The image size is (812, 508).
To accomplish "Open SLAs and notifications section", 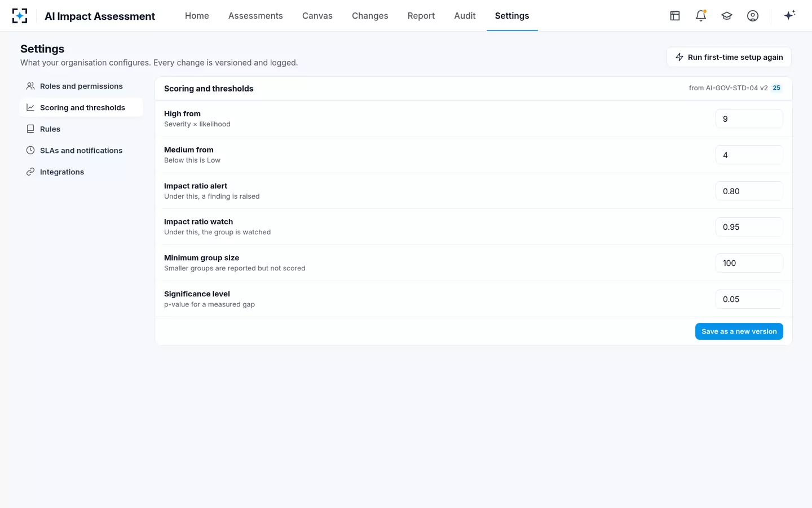I will pyautogui.click(x=81, y=151).
